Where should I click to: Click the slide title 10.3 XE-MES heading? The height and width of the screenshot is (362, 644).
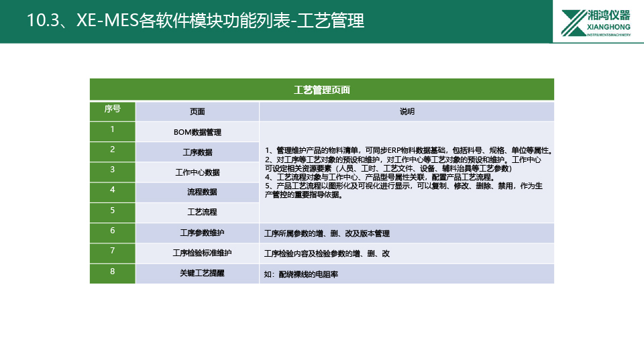[195, 21]
